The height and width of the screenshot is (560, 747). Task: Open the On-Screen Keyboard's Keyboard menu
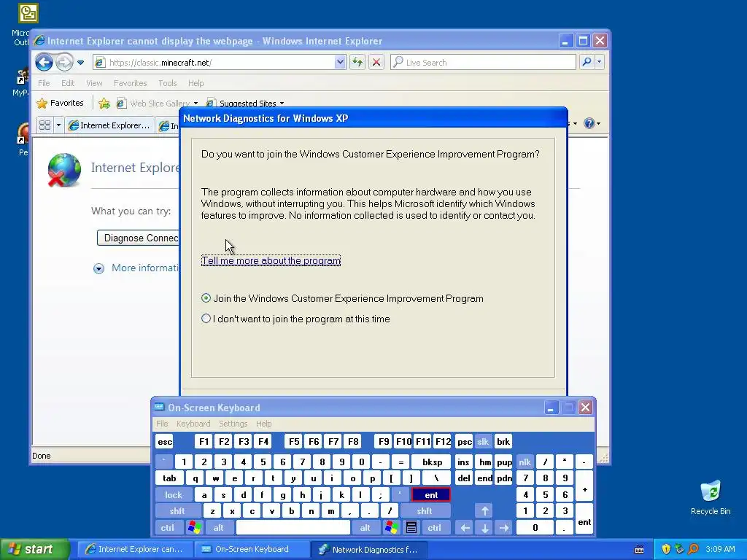(193, 424)
